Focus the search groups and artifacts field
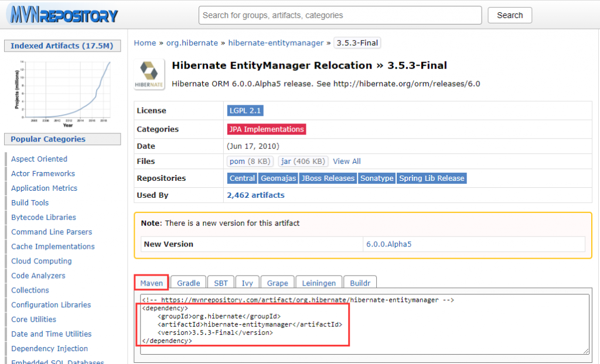 coord(340,15)
